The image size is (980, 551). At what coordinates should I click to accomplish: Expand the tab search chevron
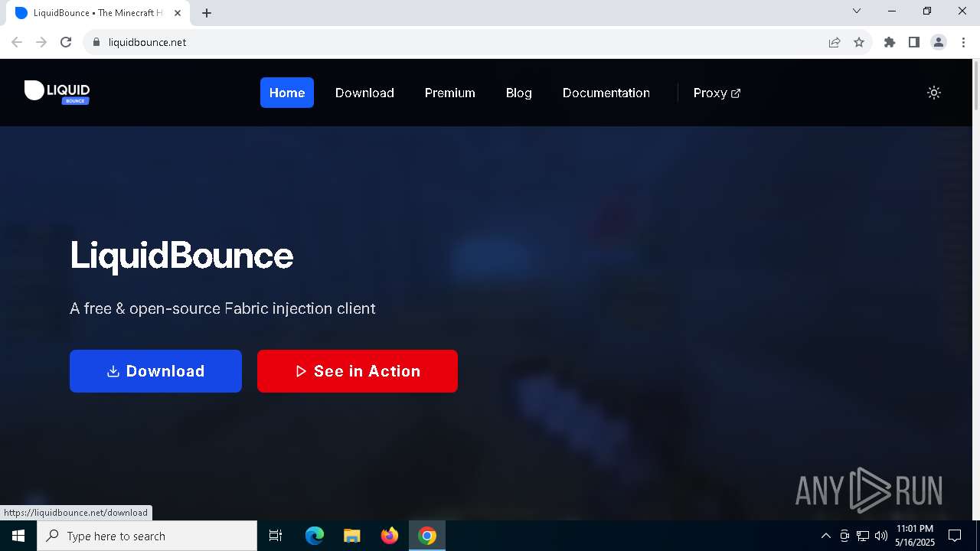coord(857,11)
